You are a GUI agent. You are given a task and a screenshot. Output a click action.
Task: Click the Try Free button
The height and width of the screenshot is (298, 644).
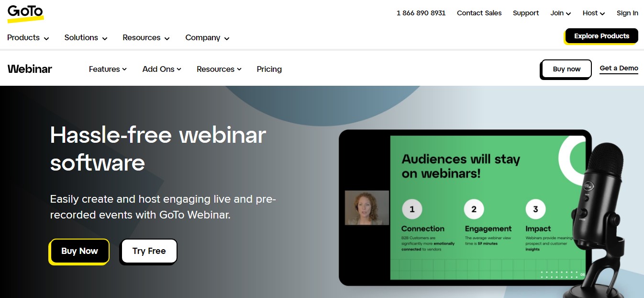[x=149, y=251]
